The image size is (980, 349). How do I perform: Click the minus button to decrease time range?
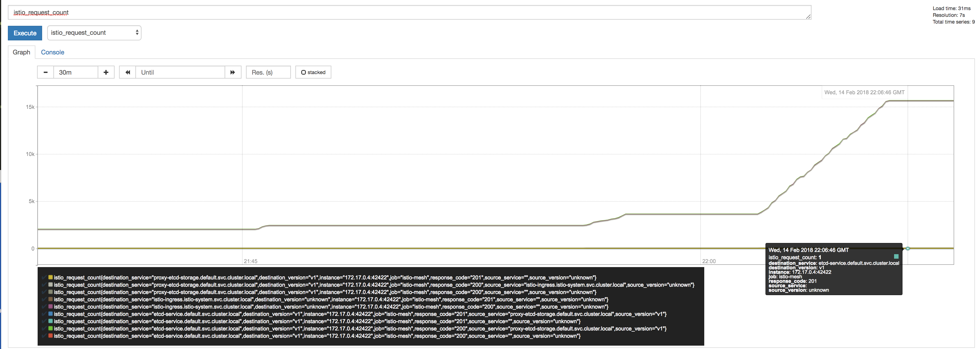pyautogui.click(x=46, y=72)
